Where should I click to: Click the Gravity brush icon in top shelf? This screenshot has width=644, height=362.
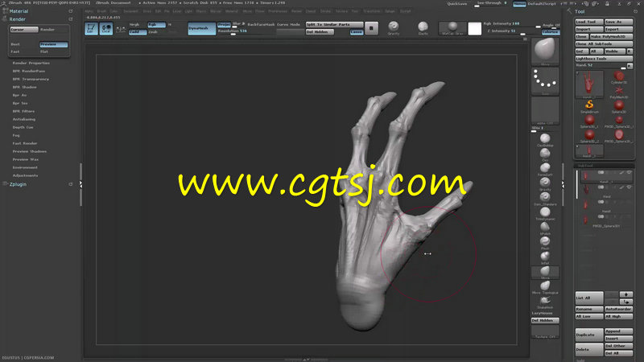click(x=393, y=28)
